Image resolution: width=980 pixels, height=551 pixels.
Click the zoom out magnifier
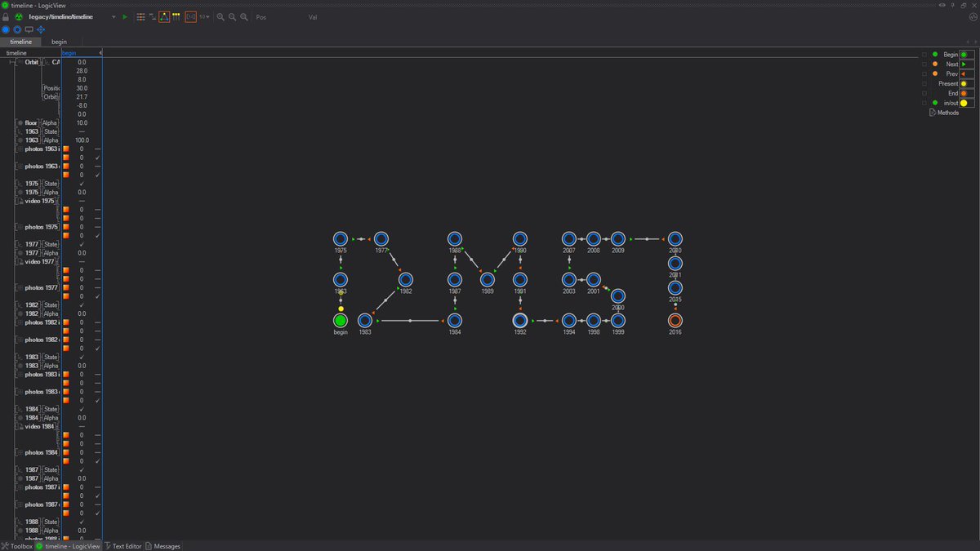[233, 16]
